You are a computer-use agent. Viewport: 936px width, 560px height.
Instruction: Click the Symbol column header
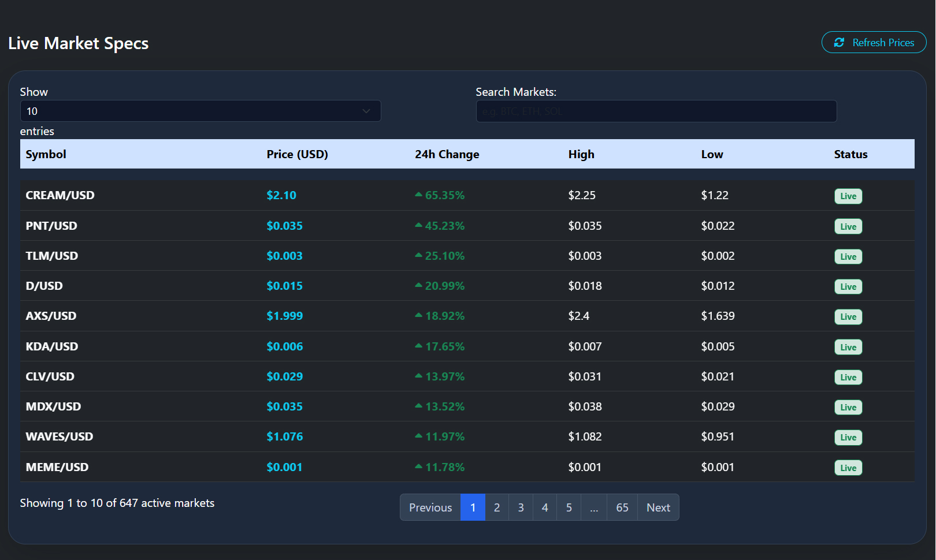tap(46, 154)
